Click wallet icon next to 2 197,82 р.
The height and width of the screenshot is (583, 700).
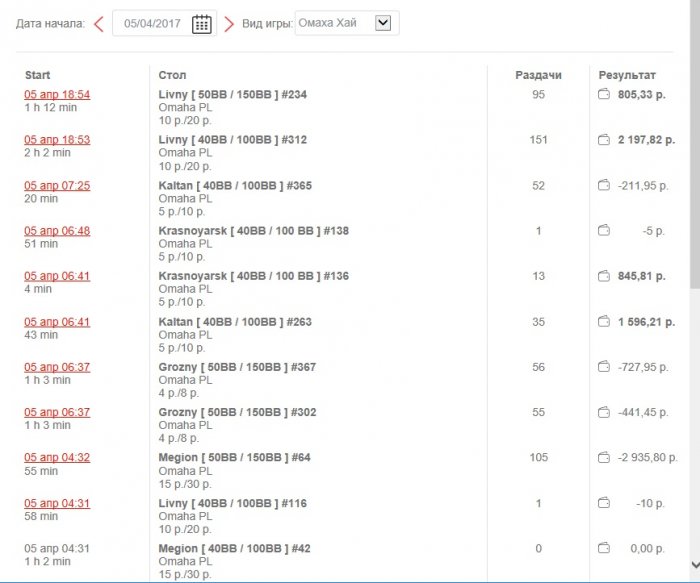(x=604, y=140)
